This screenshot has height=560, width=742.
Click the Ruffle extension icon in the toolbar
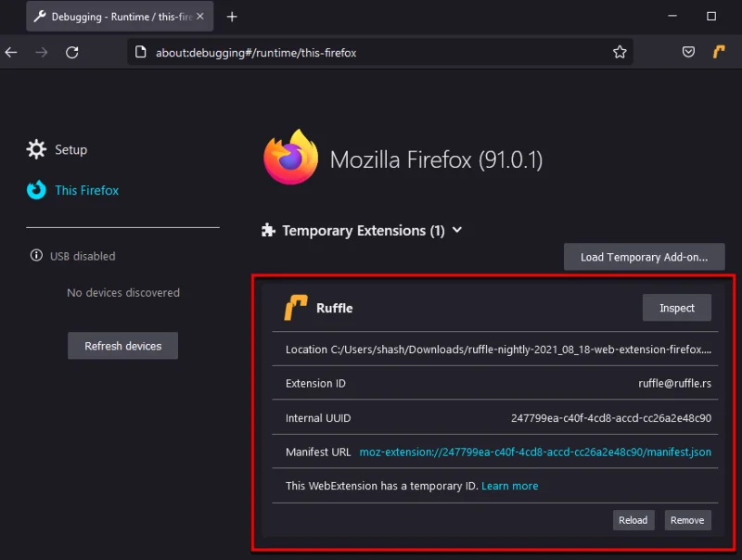(719, 52)
